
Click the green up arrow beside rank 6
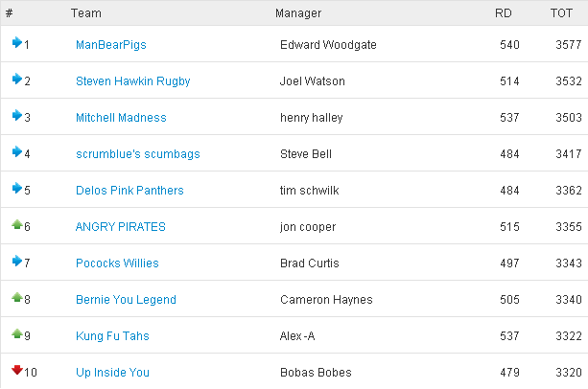point(17,224)
